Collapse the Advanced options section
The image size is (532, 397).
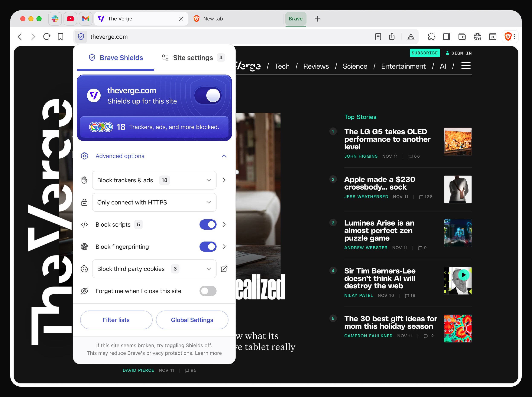click(x=224, y=156)
